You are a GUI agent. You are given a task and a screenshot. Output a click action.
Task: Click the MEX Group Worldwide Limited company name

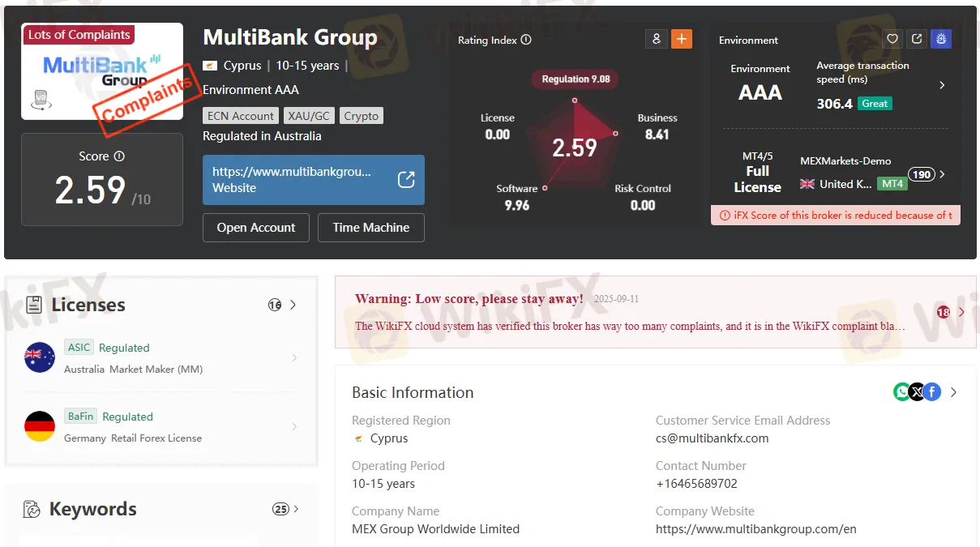click(x=436, y=529)
